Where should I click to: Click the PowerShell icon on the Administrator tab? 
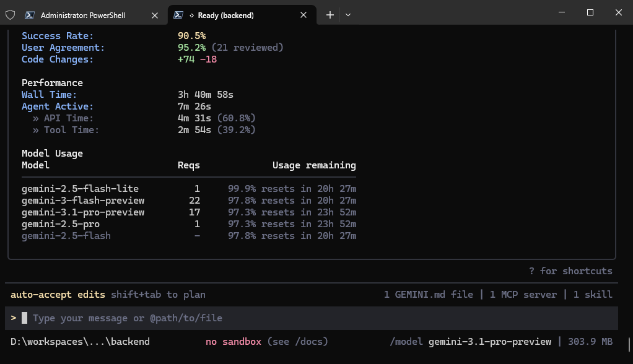click(x=30, y=15)
